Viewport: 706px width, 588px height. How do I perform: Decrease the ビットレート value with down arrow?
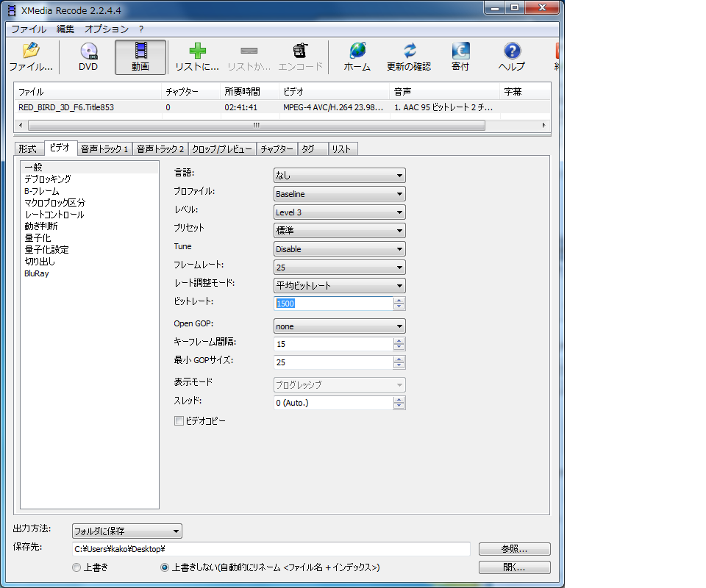pos(399,306)
